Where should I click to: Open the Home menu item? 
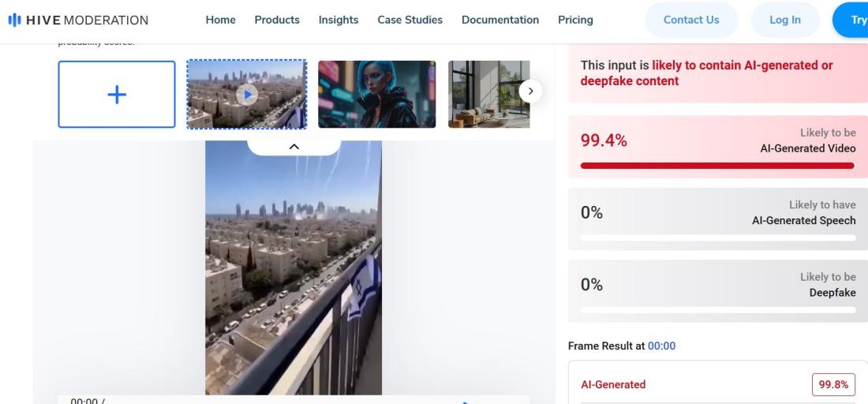click(x=220, y=20)
